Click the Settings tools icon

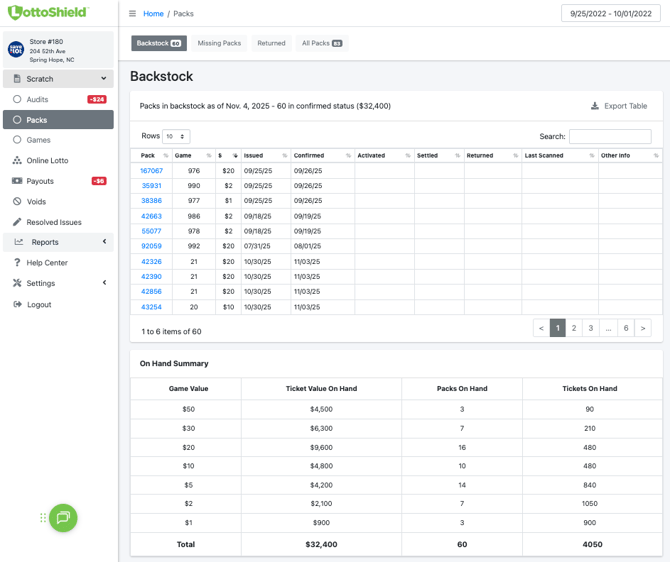[17, 283]
